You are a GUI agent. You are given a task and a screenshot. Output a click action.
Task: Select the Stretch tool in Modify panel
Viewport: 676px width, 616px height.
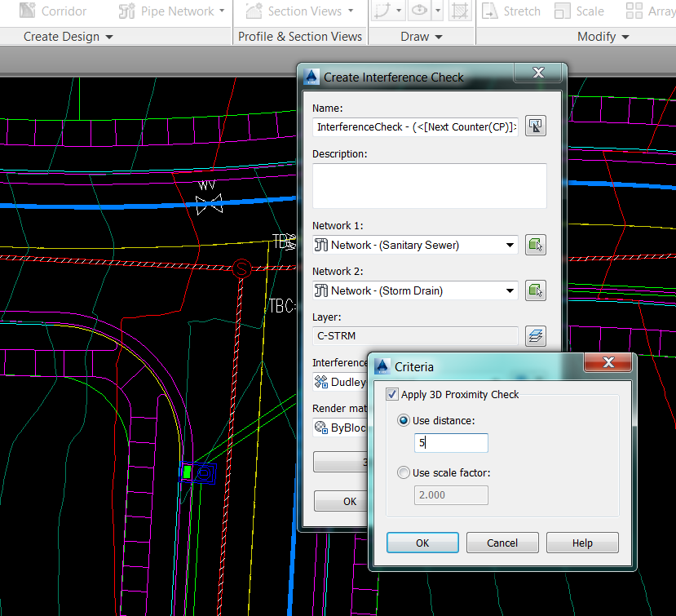[490, 11]
